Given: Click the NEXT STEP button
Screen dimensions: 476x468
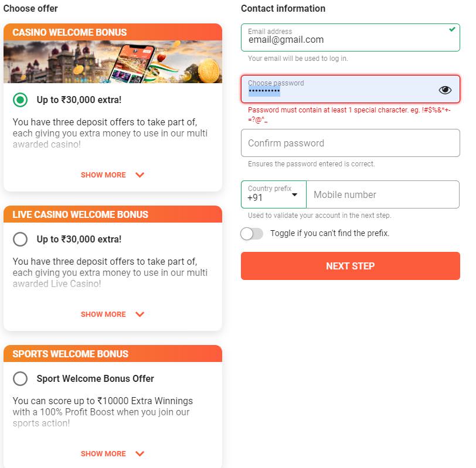Looking at the screenshot, I should [x=351, y=266].
